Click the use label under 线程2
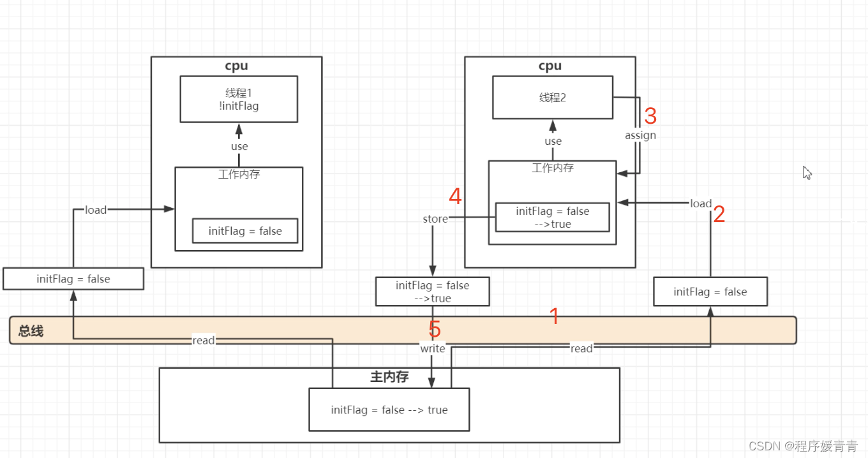Viewport: 868px width, 458px height. pos(553,141)
